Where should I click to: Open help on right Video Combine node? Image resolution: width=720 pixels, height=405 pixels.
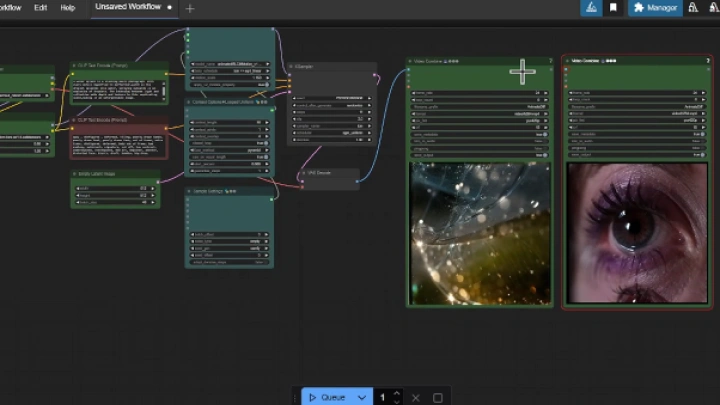(x=708, y=60)
